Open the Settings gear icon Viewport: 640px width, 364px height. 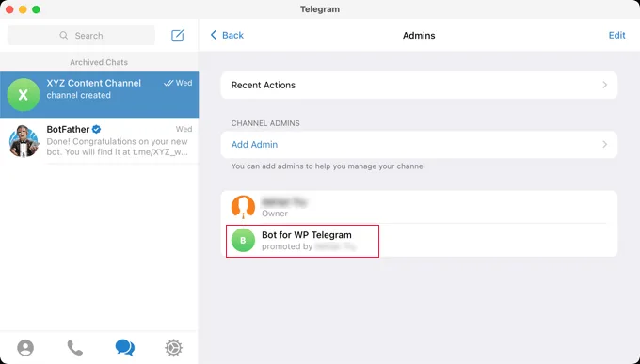[x=173, y=348]
